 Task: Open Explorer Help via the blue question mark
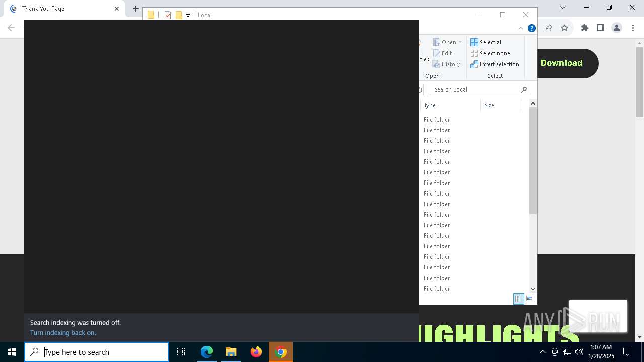pos(531,28)
